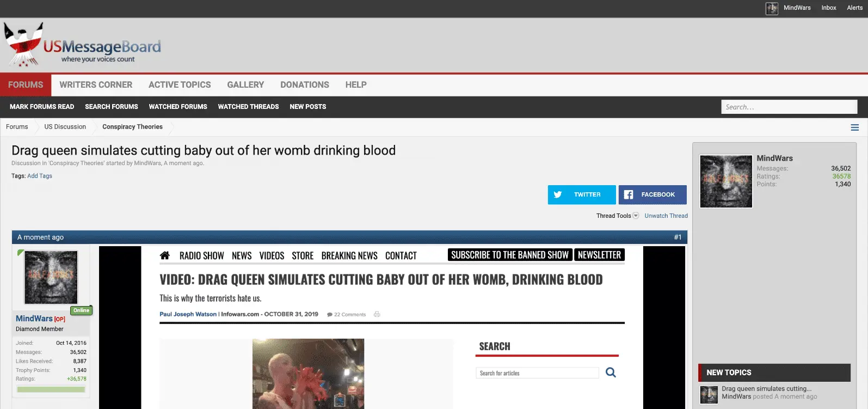868x409 pixels.
Task: Click the home icon in article navbar
Action: click(x=165, y=255)
